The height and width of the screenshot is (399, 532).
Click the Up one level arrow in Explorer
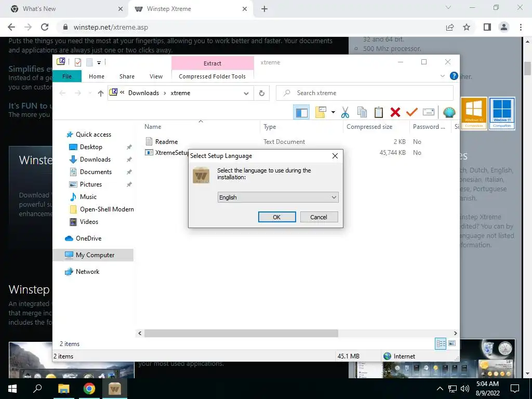pos(100,93)
